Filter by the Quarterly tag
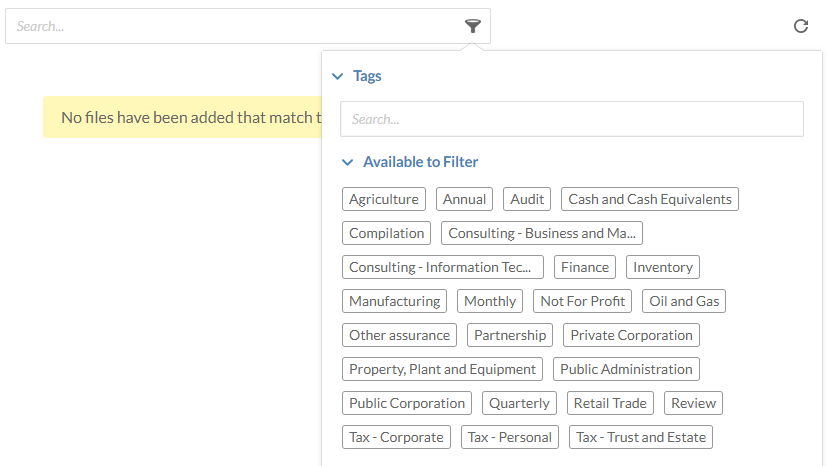Image resolution: width=828 pixels, height=466 pixels. 519,403
